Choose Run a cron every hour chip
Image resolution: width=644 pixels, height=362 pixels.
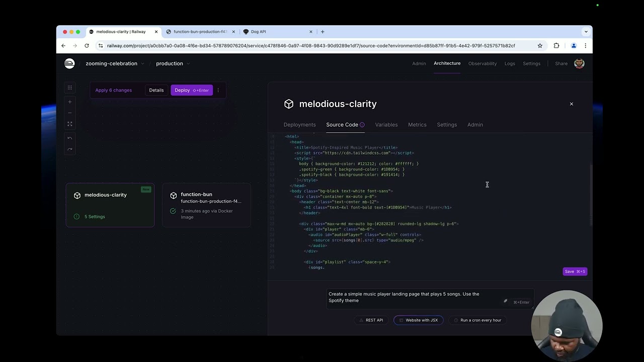(x=477, y=320)
